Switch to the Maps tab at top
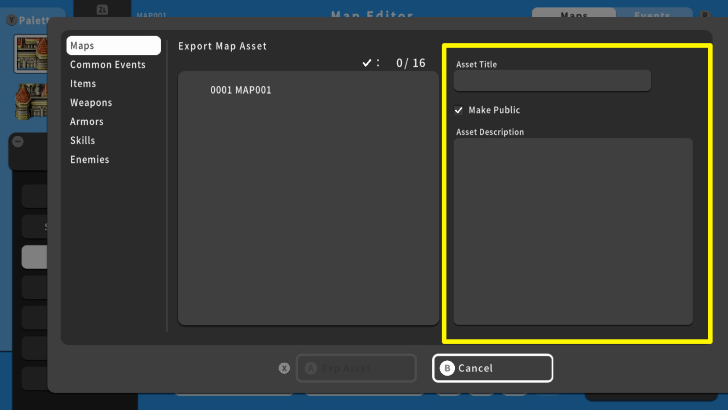The height and width of the screenshot is (410, 728). click(x=574, y=16)
